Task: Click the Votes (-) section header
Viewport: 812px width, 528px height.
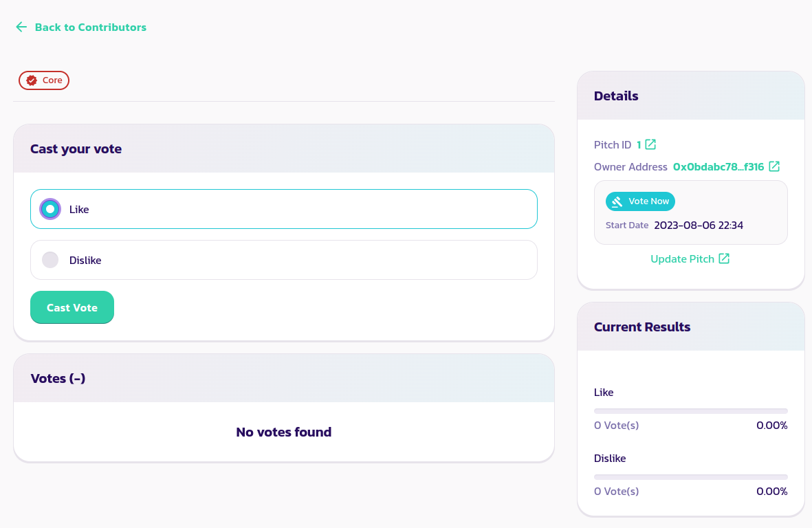Action: point(58,378)
